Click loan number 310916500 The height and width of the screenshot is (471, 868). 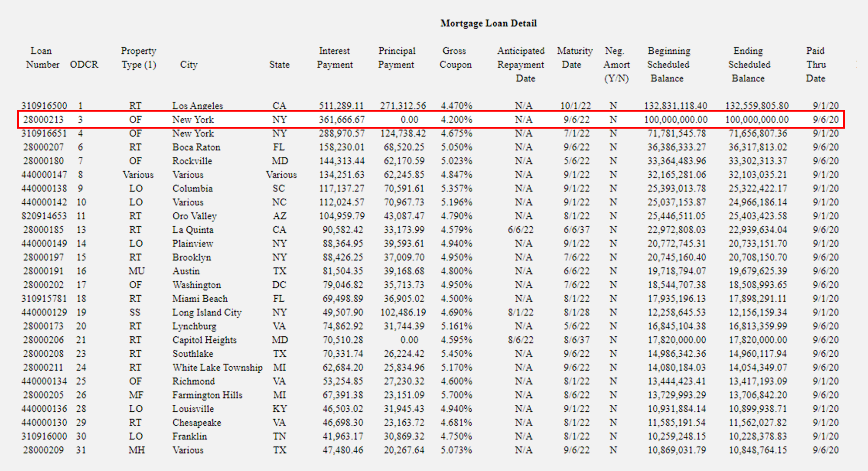point(44,106)
